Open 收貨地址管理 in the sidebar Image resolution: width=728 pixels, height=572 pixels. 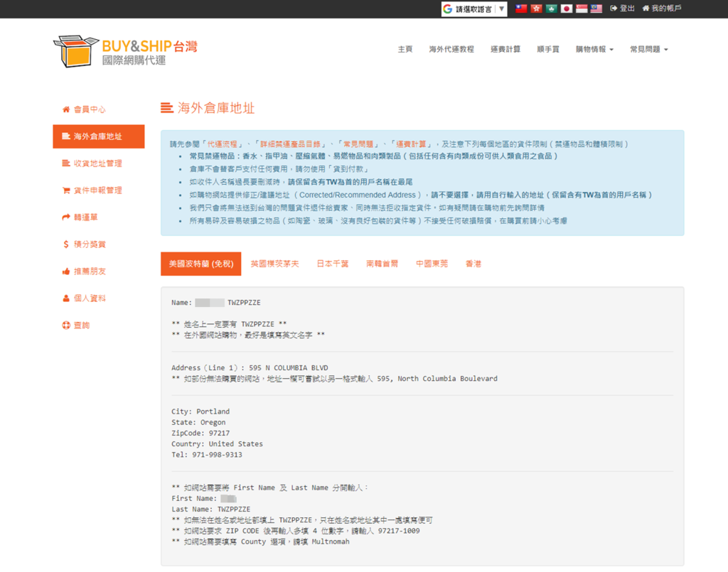coord(98,163)
